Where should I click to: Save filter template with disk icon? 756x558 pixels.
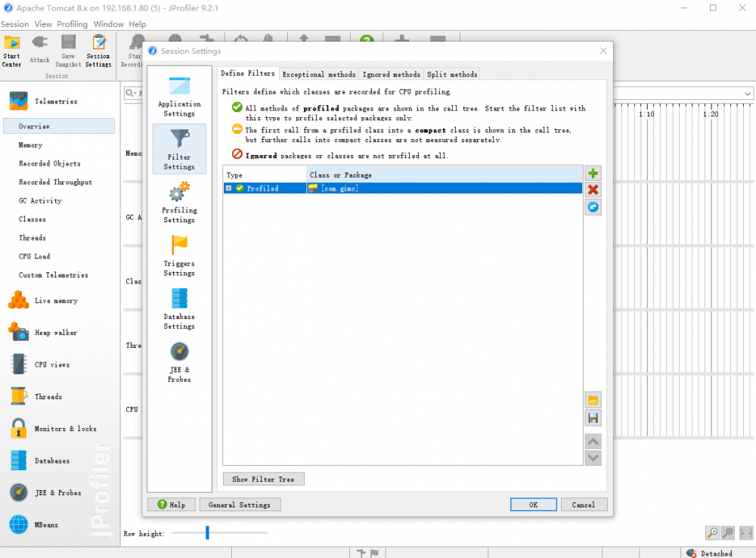[593, 418]
